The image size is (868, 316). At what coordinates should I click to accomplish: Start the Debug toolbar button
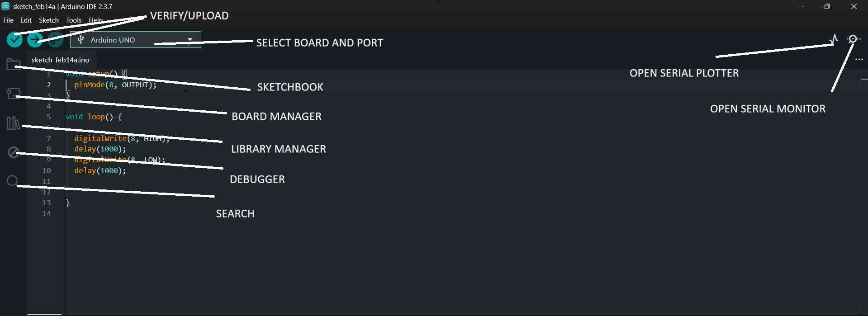(x=56, y=40)
